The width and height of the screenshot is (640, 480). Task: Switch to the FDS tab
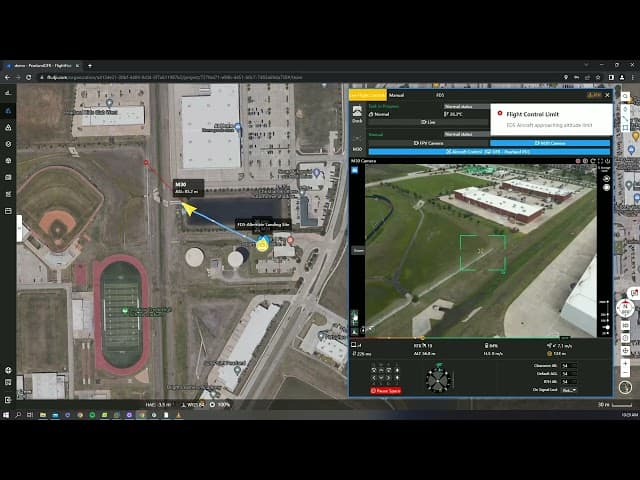440,95
